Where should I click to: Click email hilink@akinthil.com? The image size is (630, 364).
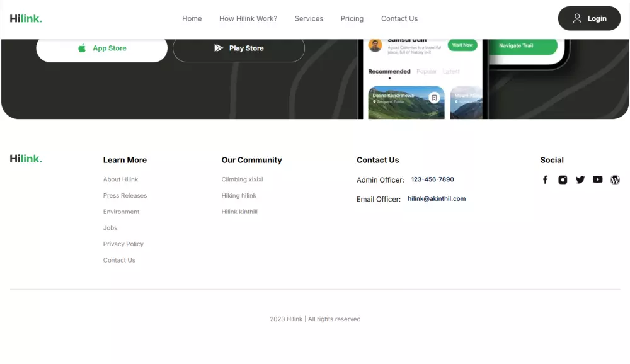click(437, 199)
